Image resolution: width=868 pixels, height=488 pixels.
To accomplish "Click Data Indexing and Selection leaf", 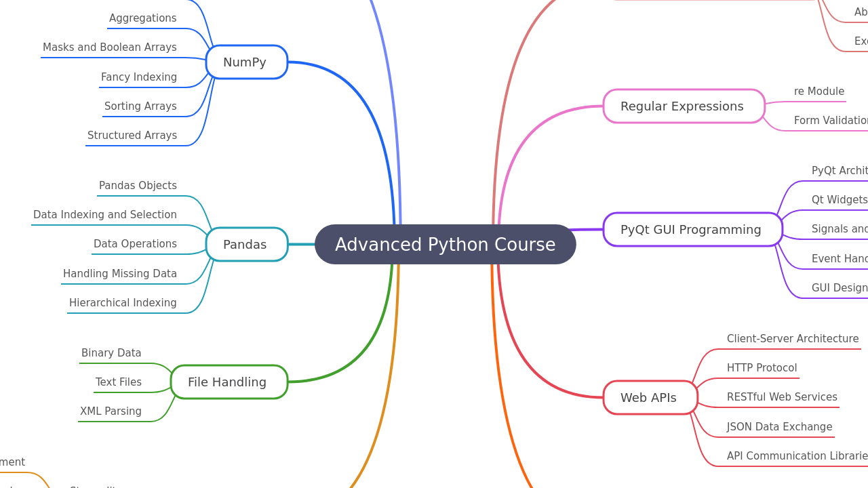I will (x=105, y=215).
